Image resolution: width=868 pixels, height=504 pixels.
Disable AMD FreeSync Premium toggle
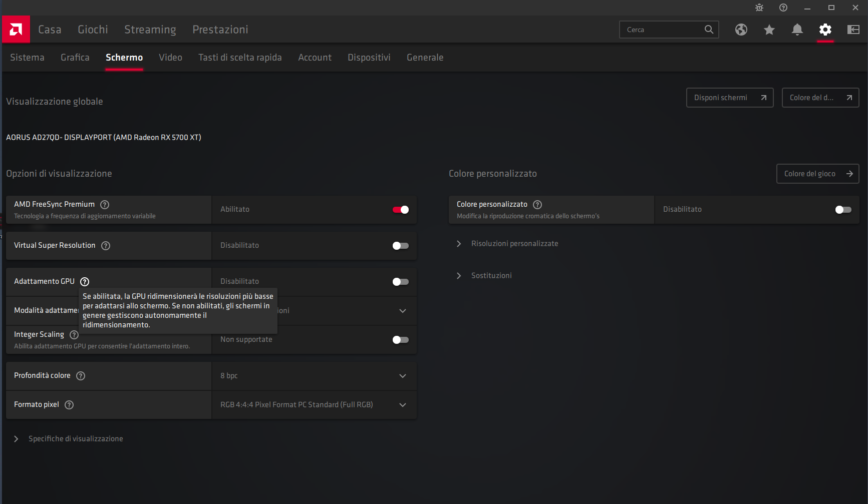[401, 209]
